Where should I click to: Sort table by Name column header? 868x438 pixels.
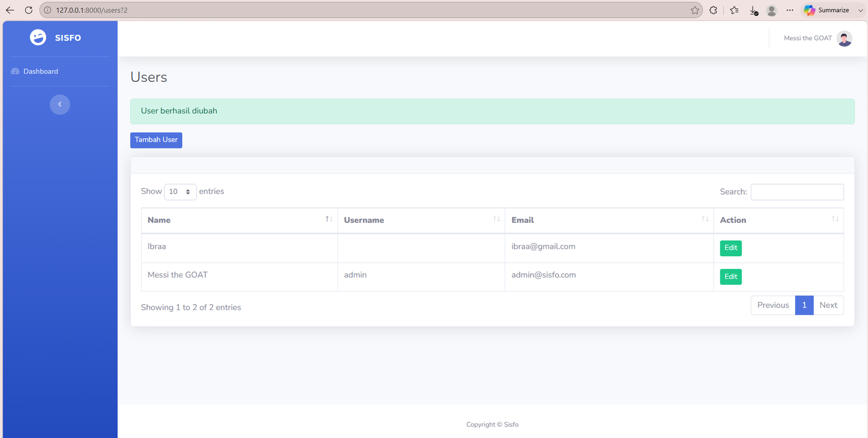(239, 221)
